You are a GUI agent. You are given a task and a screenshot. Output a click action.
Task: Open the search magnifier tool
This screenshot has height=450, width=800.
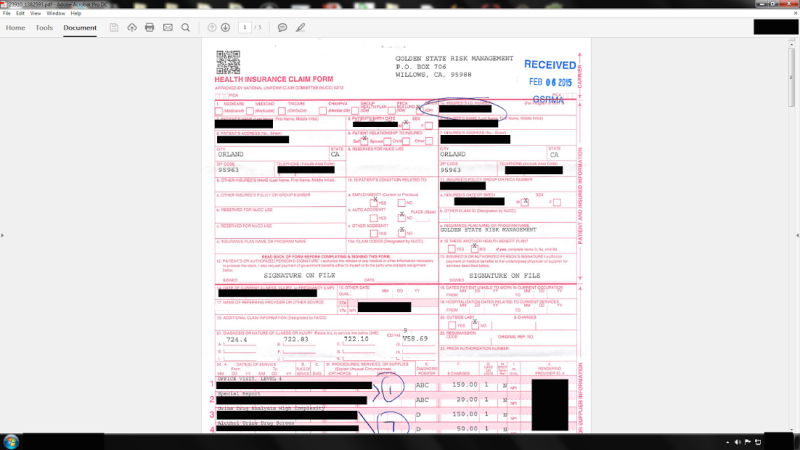(185, 27)
